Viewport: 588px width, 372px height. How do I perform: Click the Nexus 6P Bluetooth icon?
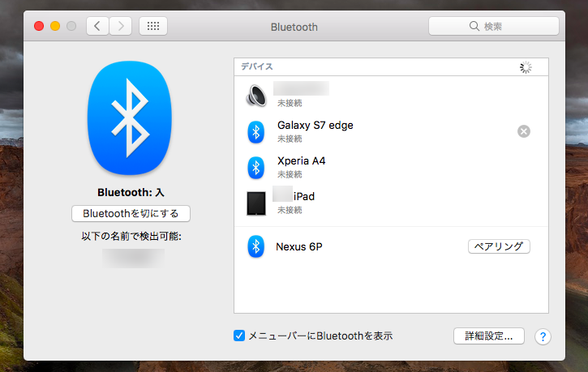tap(255, 246)
